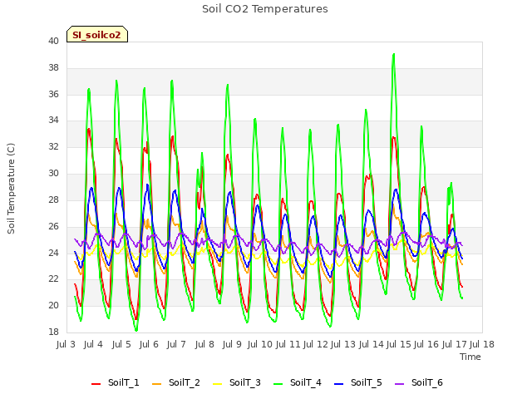Click the 34 y-axis tick label
This screenshot has height=399, width=532.
pos(53,121)
